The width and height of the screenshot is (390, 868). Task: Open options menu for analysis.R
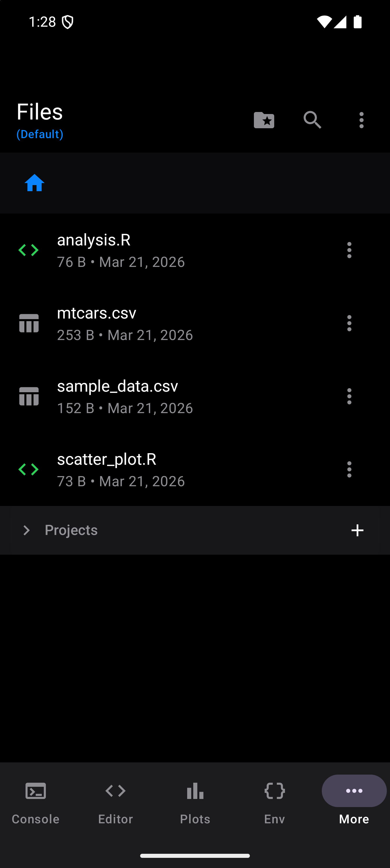click(349, 250)
